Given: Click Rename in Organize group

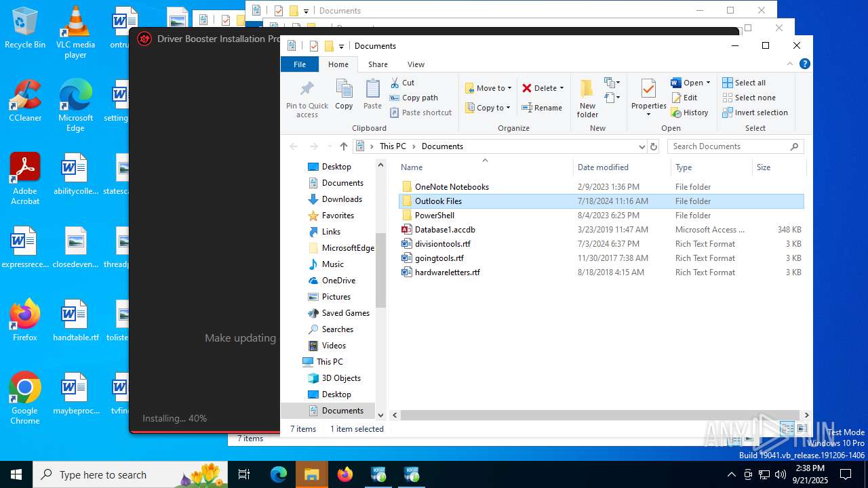Looking at the screenshot, I should pos(541,108).
